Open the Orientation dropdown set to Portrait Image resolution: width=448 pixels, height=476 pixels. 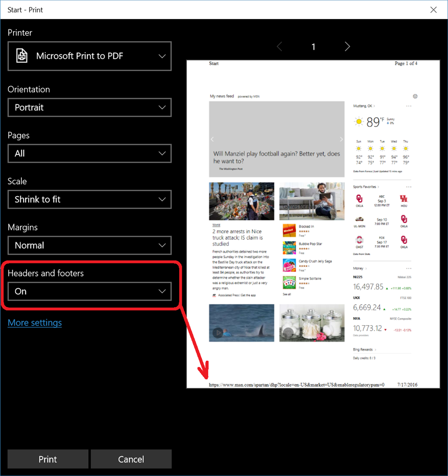pyautogui.click(x=90, y=107)
